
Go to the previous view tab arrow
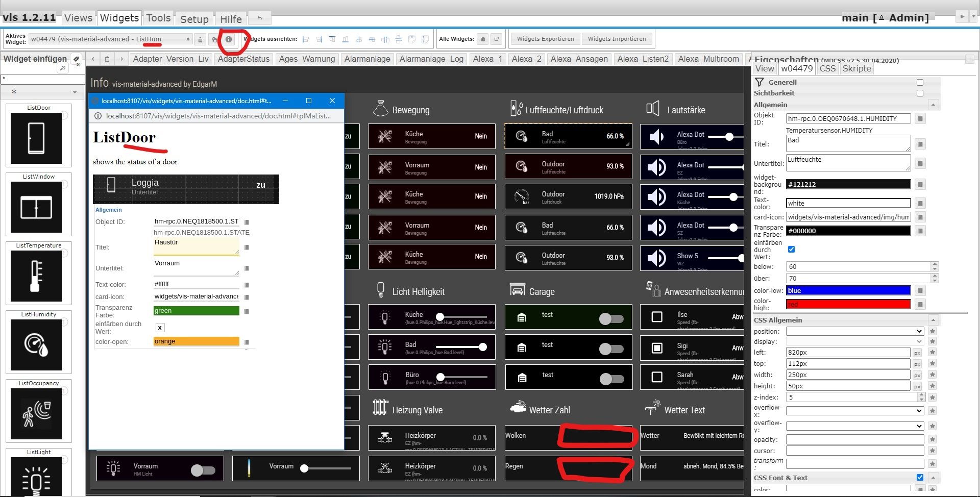[x=93, y=59]
